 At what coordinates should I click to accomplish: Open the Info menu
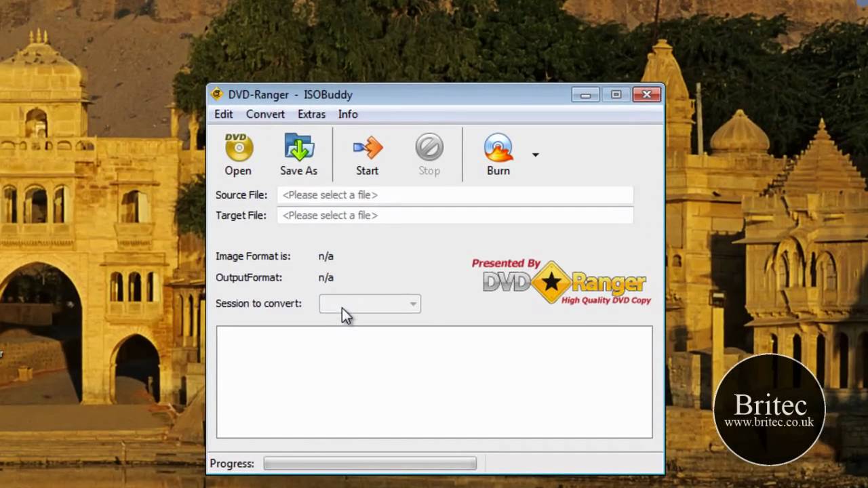pyautogui.click(x=348, y=115)
